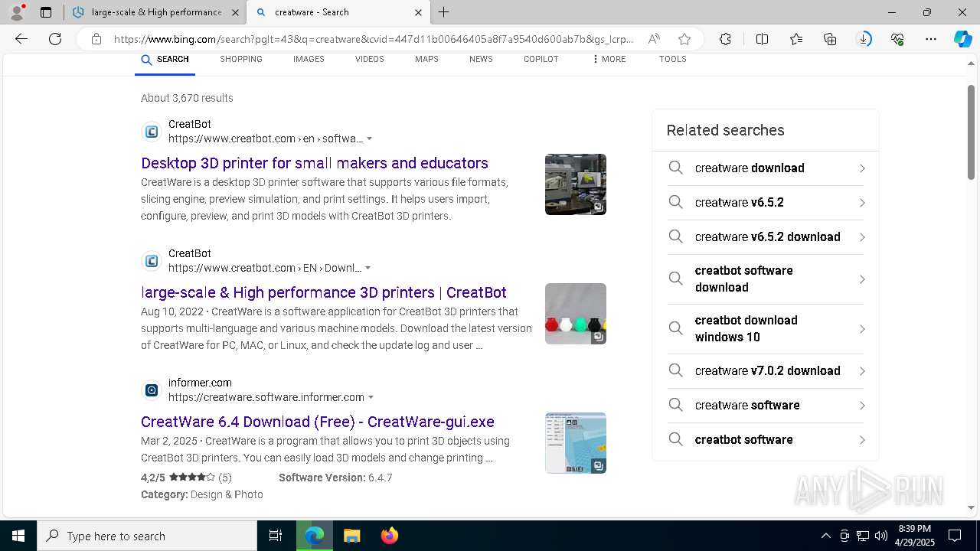
Task: Add page to favorites star icon
Action: 684,39
